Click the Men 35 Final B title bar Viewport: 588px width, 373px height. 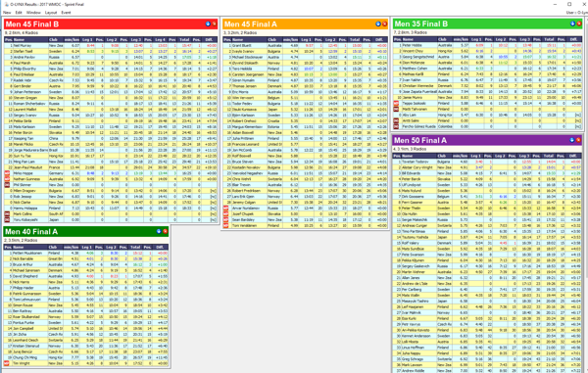pos(487,23)
